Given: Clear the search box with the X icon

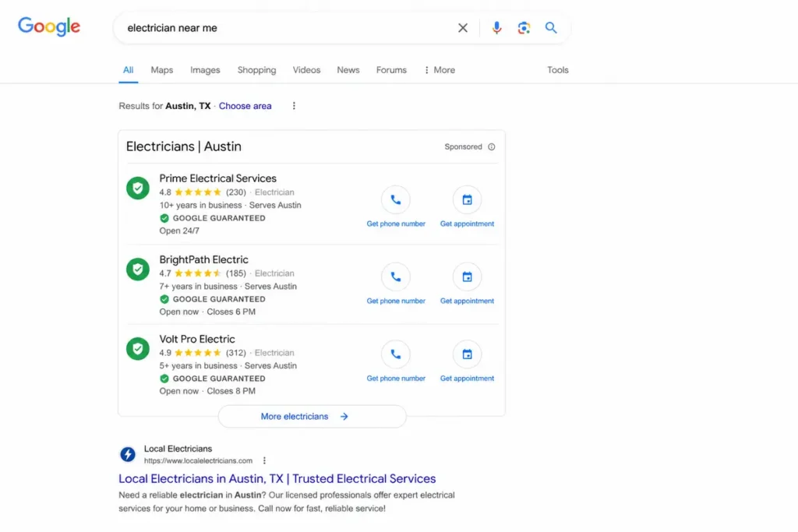Looking at the screenshot, I should tap(462, 28).
